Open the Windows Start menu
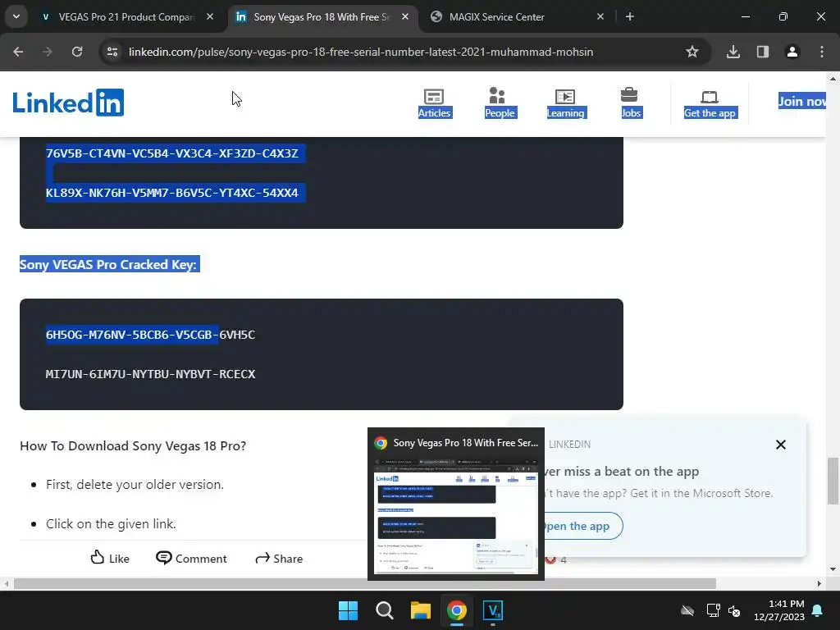Screen dimensions: 840x630 click(x=348, y=610)
